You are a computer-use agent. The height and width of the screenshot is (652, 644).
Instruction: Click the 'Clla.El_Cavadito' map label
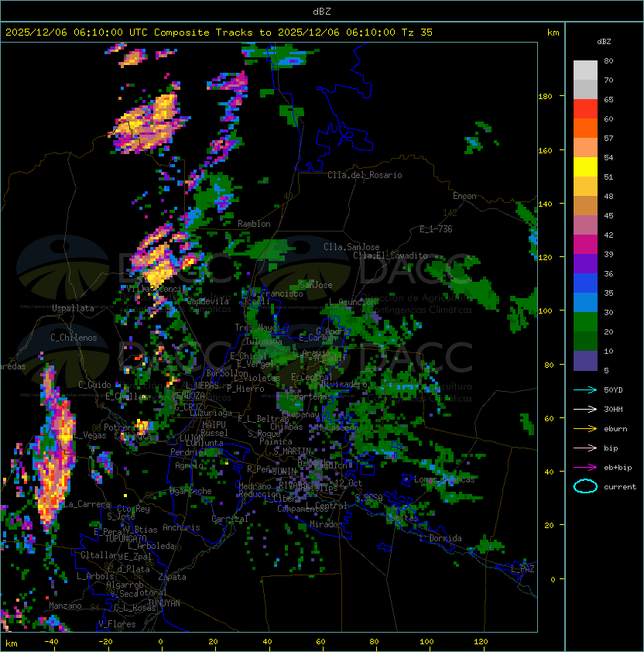click(390, 256)
